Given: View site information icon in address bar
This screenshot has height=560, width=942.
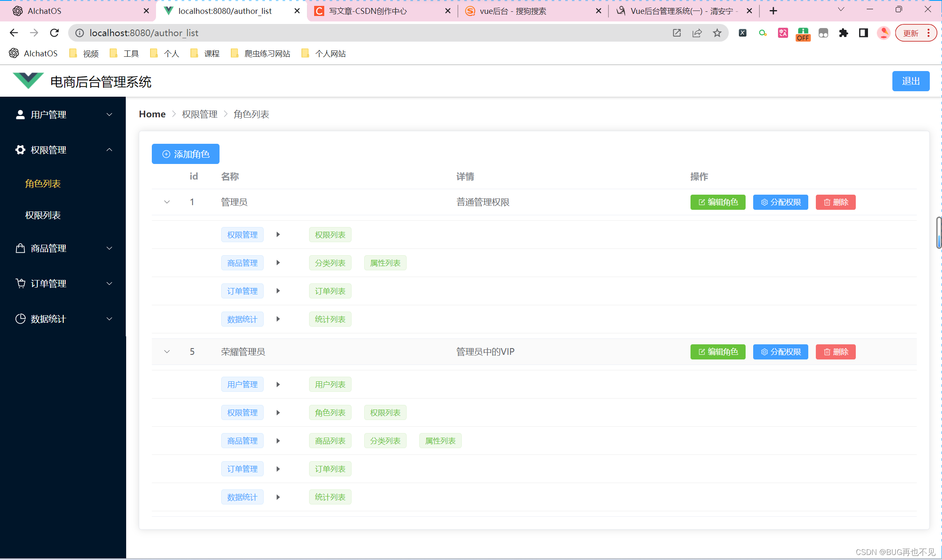Looking at the screenshot, I should tap(79, 33).
